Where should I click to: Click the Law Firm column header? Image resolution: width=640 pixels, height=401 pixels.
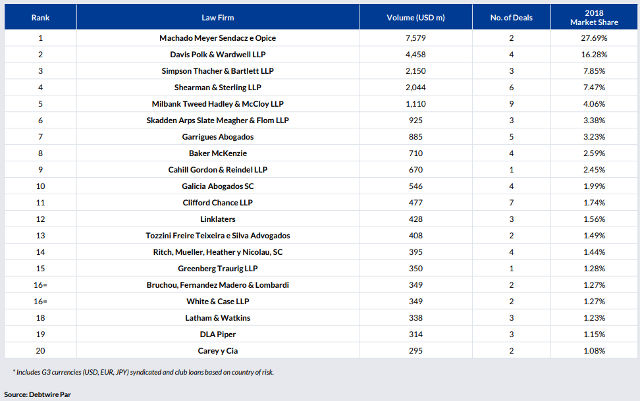218,18
